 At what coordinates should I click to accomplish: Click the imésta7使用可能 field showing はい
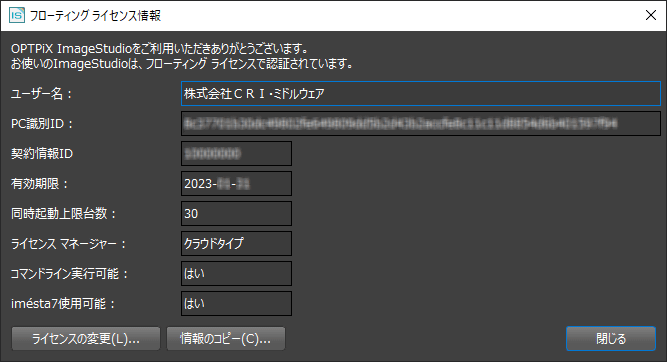tap(237, 304)
